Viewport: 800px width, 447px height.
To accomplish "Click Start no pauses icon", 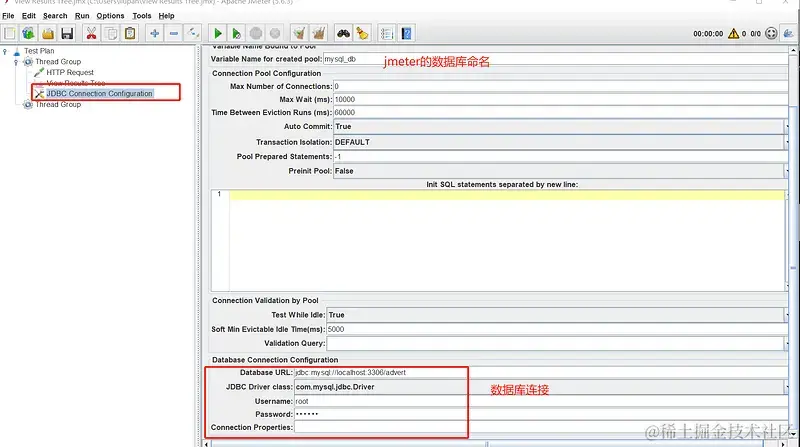I will coord(236,34).
